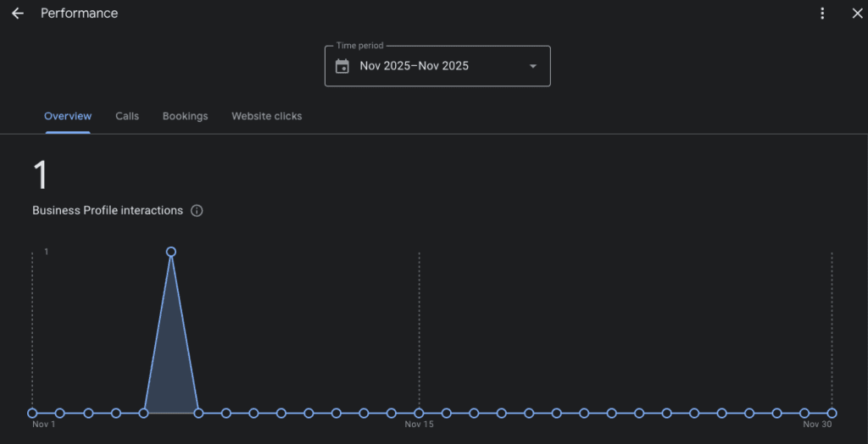Viewport: 868px width, 444px height.
Task: Select the Bookings tab
Action: click(185, 116)
